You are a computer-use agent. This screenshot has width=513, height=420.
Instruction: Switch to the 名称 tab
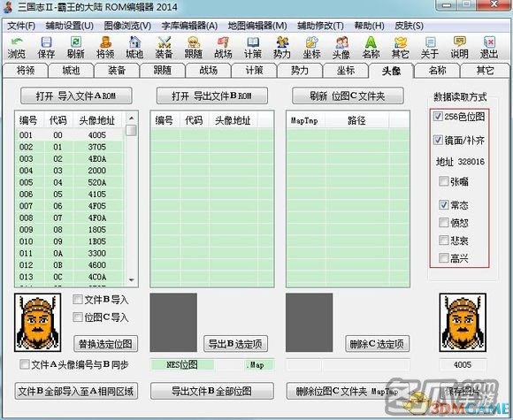click(438, 71)
